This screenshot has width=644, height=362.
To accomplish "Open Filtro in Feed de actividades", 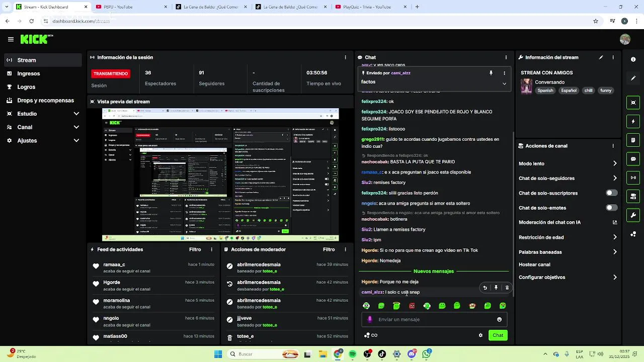I will [x=195, y=249].
